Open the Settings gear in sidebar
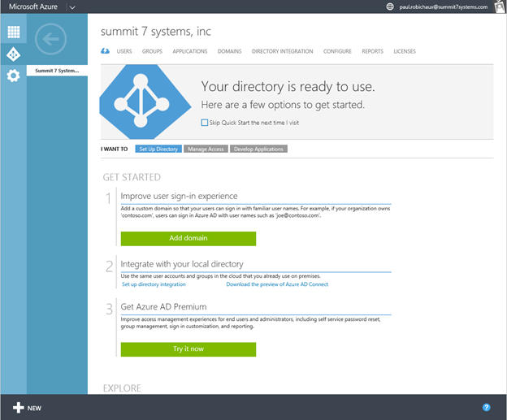 [x=13, y=76]
